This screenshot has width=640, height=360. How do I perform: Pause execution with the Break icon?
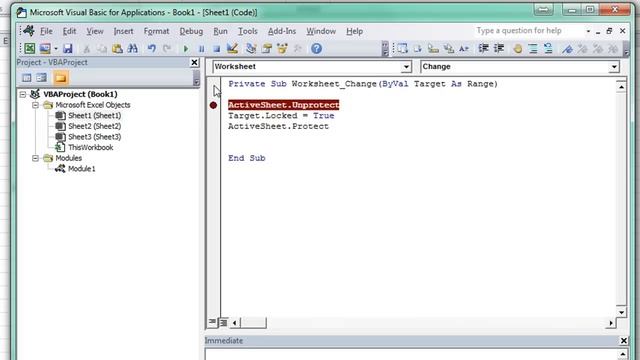(x=201, y=49)
